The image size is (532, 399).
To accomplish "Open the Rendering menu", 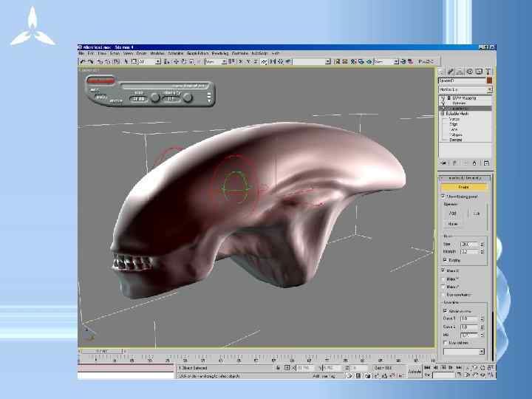I will [x=220, y=53].
